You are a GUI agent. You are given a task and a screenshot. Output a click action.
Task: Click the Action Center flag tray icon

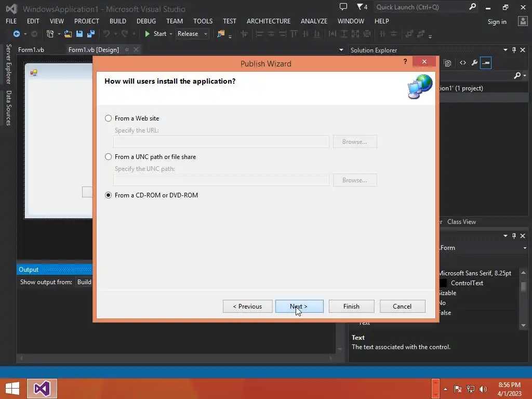click(x=458, y=389)
